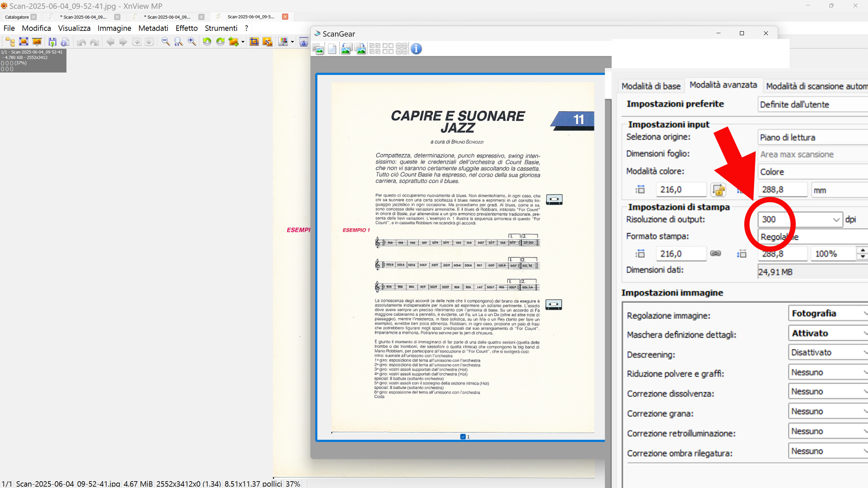Open the Formato stampa Regolabile dropdown

tap(813, 237)
